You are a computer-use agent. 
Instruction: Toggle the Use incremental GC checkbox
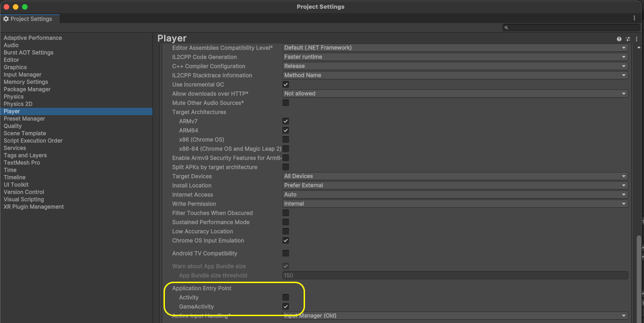click(x=286, y=84)
